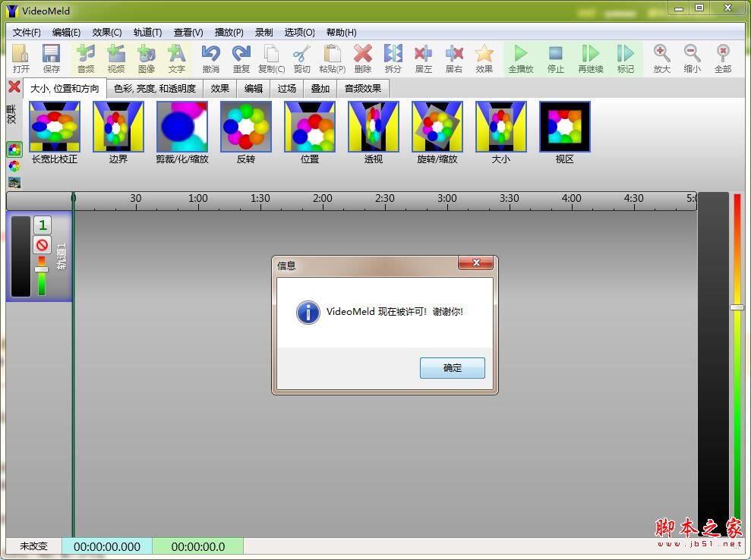This screenshot has width=751, height=560.
Task: Add an image with 图像 icon
Action: click(146, 58)
